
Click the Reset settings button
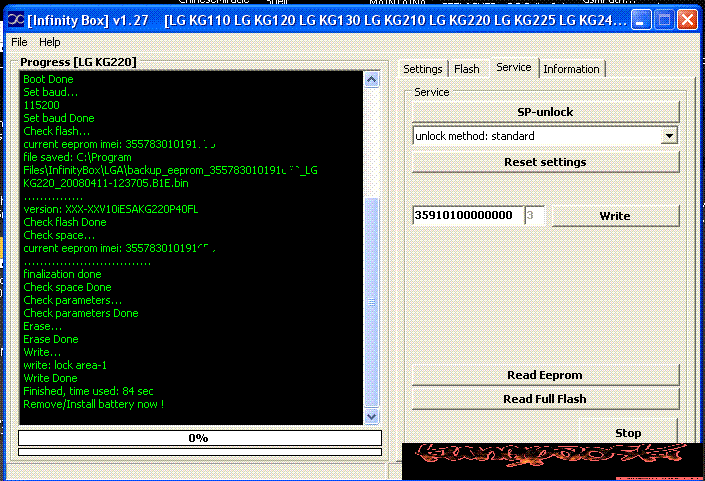[x=545, y=162]
